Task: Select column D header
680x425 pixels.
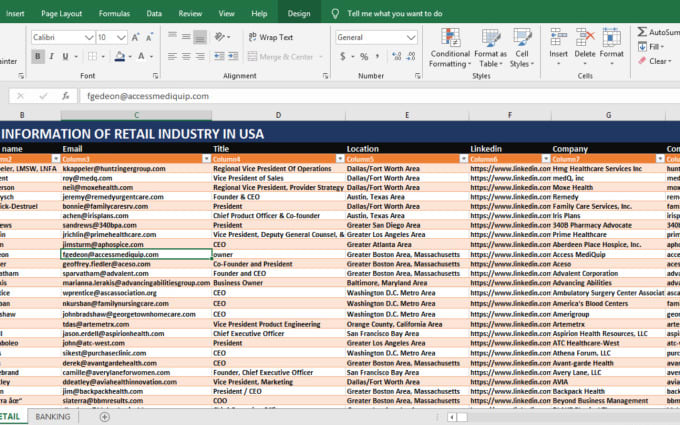Action: tap(278, 115)
